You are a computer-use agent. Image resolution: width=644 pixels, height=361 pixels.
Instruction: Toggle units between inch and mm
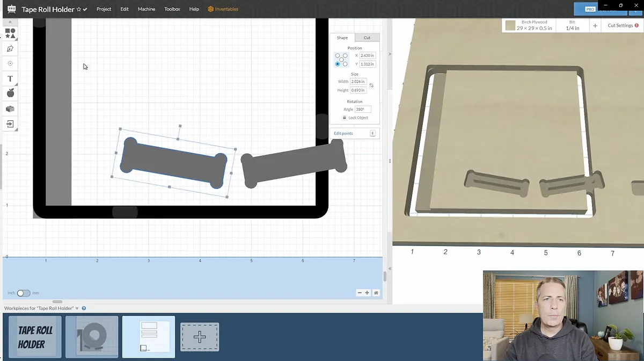23,293
